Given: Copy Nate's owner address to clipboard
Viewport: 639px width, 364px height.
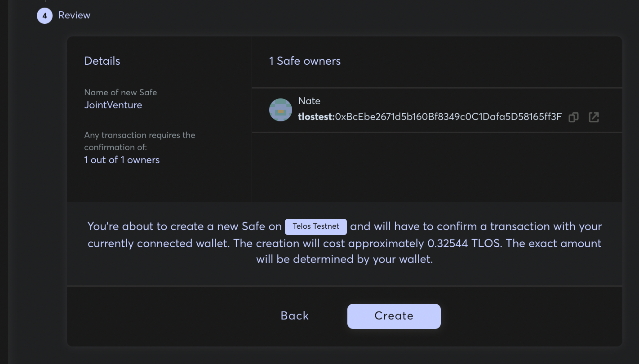Looking at the screenshot, I should pyautogui.click(x=573, y=117).
